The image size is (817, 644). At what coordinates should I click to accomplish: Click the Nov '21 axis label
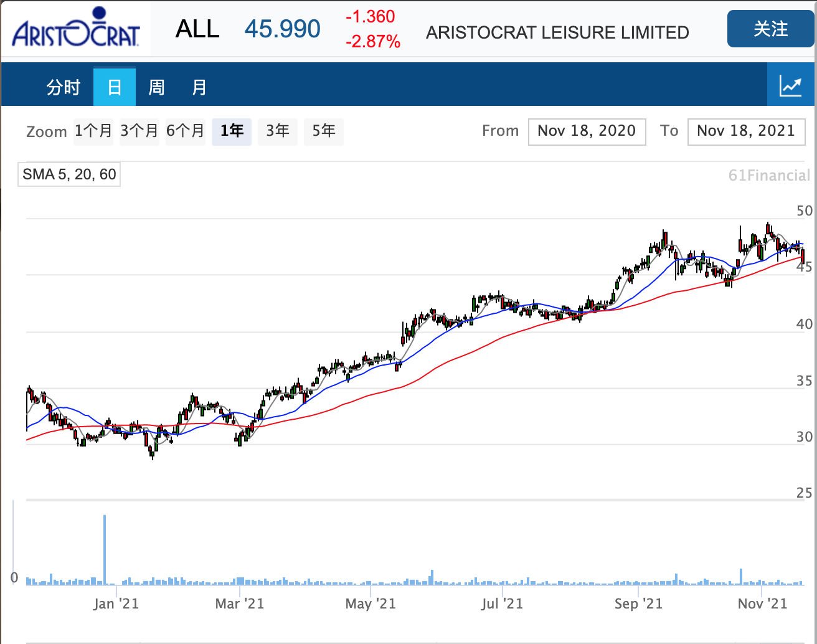763,604
